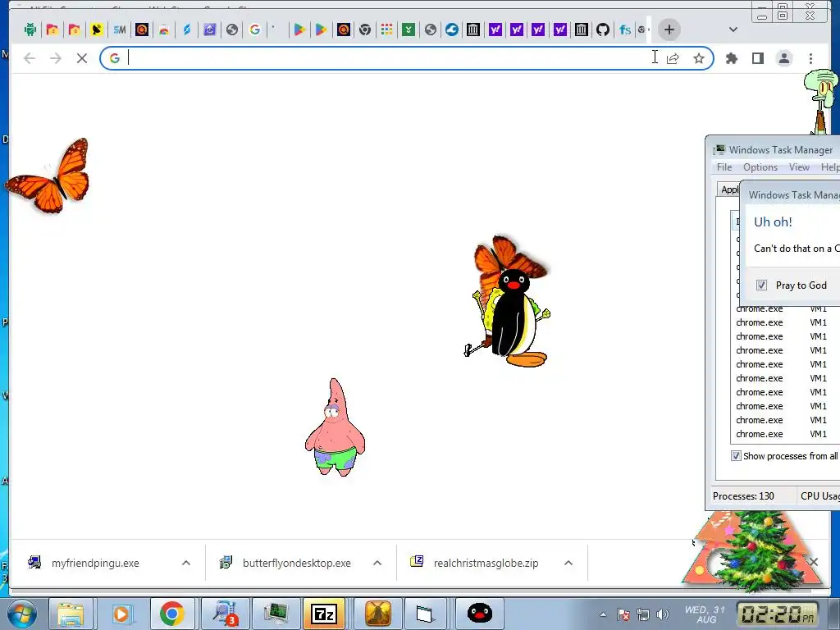The width and height of the screenshot is (840, 630).
Task: Open the Google G icon tab
Action: coord(255,30)
